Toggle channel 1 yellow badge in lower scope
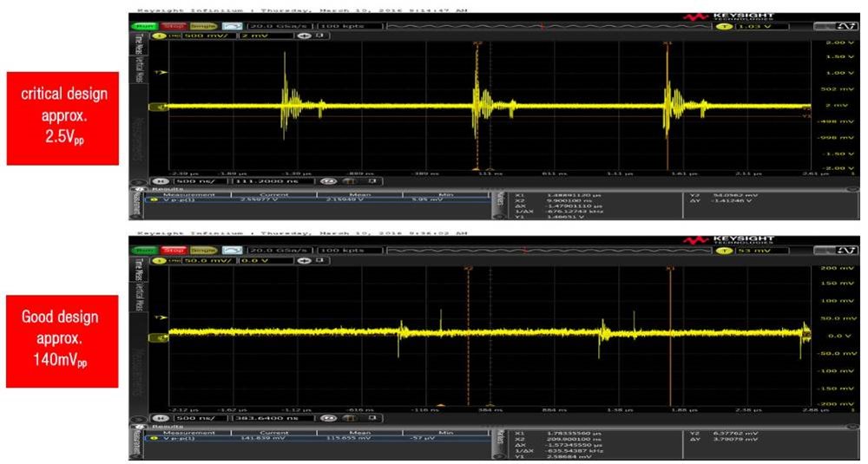 click(x=159, y=260)
